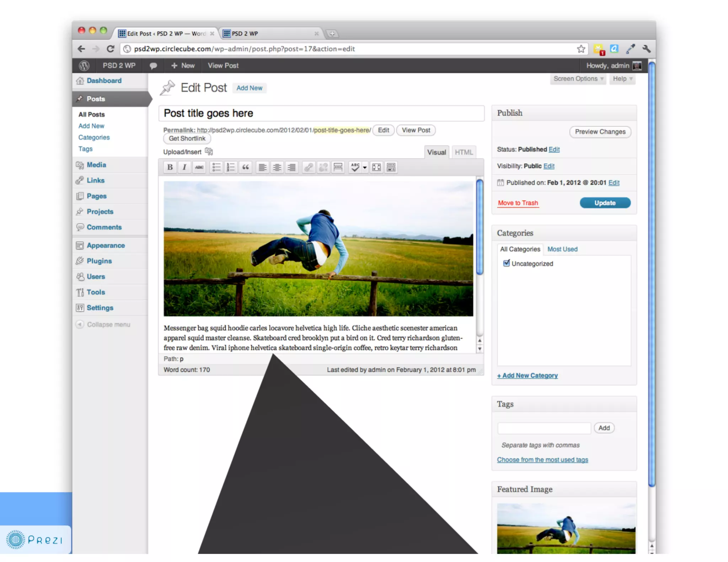The width and height of the screenshot is (728, 562).
Task: Open the Plugins menu item
Action: click(x=110, y=261)
